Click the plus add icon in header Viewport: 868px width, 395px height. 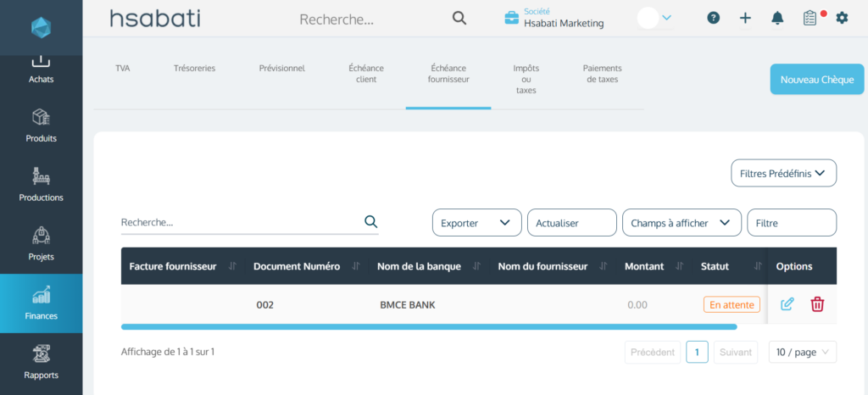(745, 18)
